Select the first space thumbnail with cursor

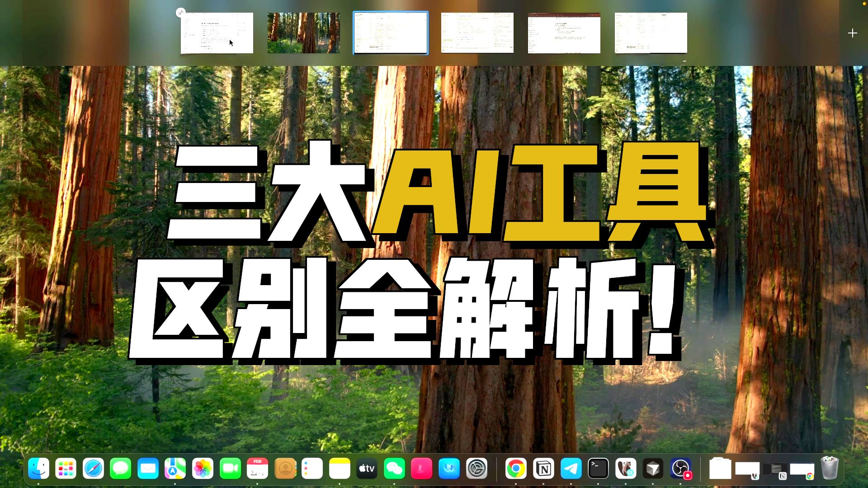click(217, 33)
